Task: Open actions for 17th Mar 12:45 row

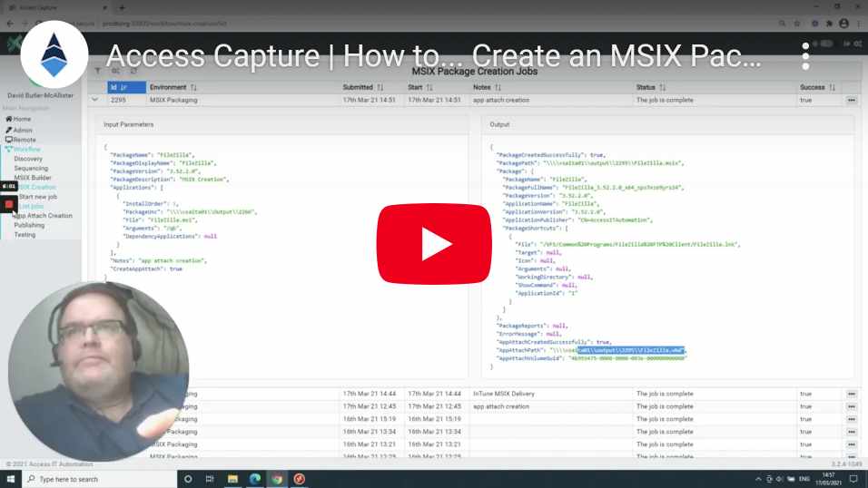Action: click(x=852, y=406)
